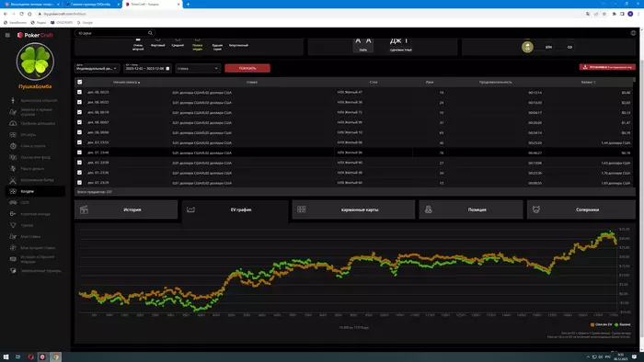Click the calendar icon in date range field
Image resolution: width=644 pixels, height=362 pixels.
[167, 69]
